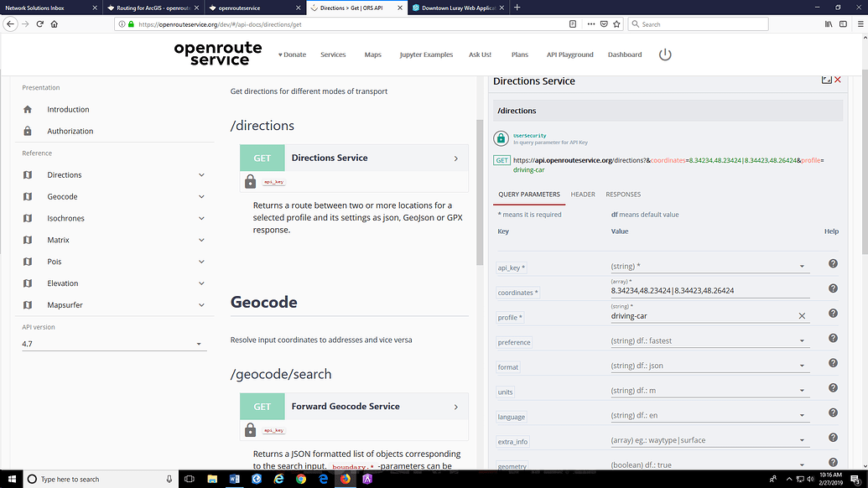Go to the API Playground link
The image size is (868, 488).
click(x=569, y=55)
